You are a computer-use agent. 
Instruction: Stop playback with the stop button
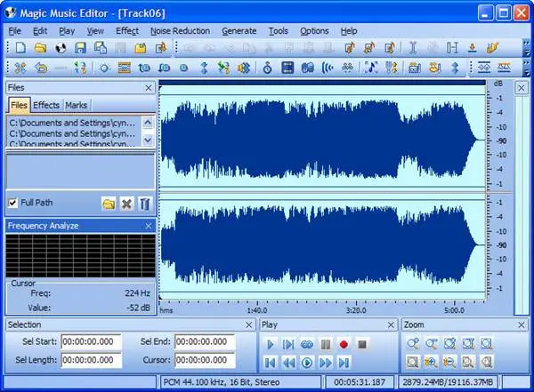click(362, 344)
